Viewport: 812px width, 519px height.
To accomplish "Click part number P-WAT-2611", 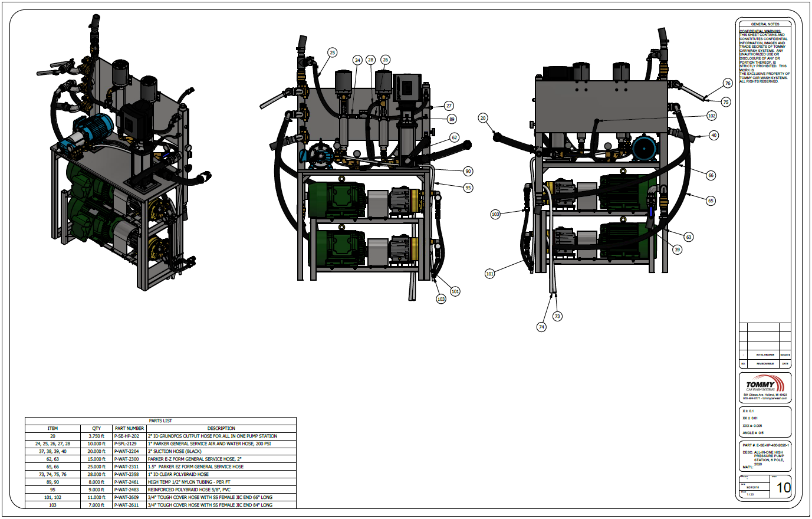I will [127, 505].
